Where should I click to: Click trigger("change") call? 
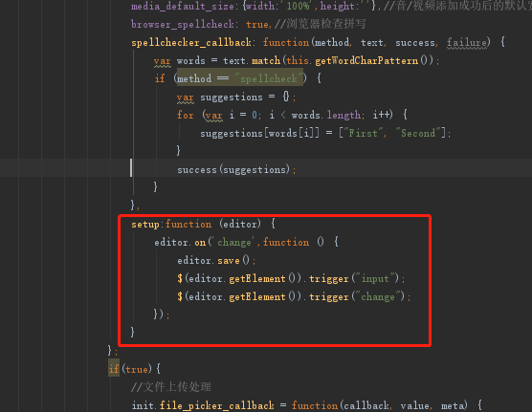357,297
